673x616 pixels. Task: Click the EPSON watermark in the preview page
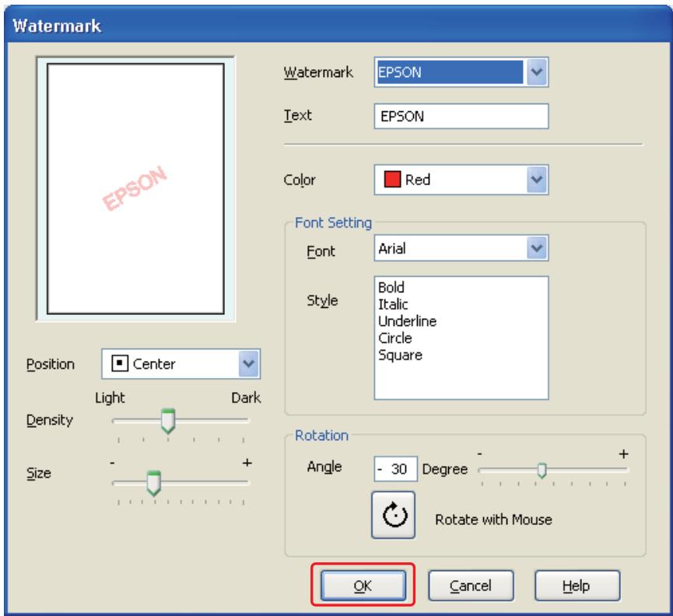click(x=135, y=188)
